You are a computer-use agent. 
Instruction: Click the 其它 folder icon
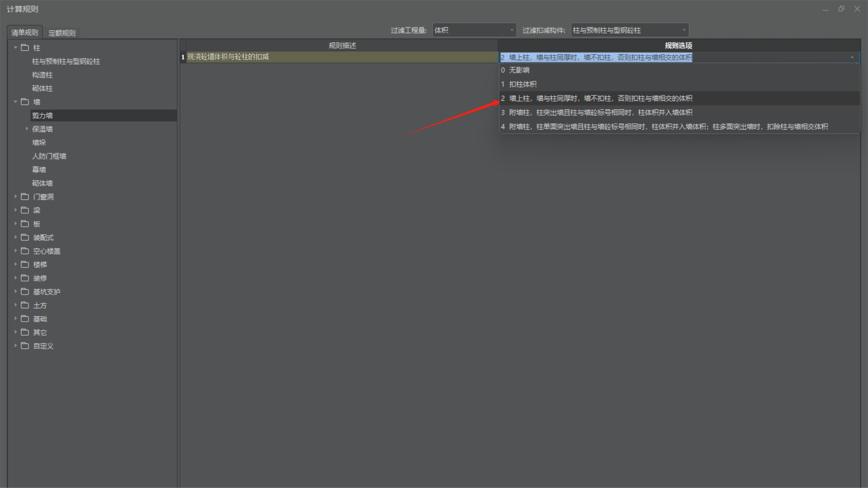click(25, 332)
